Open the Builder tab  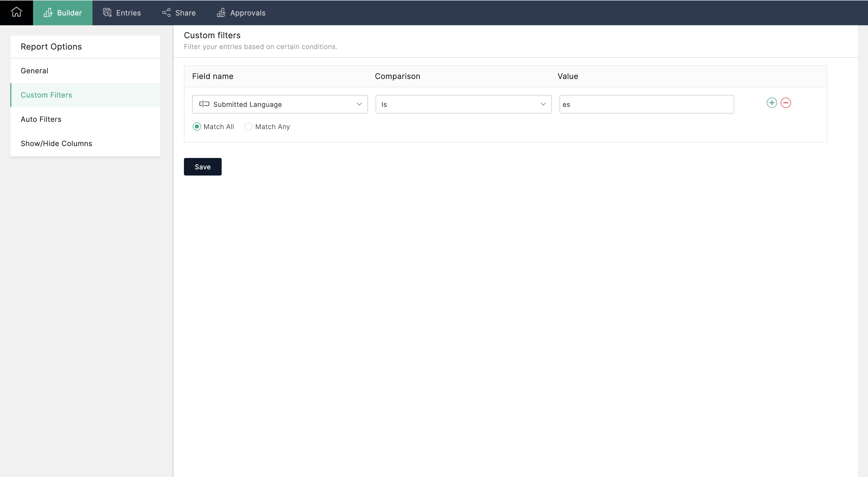(63, 13)
